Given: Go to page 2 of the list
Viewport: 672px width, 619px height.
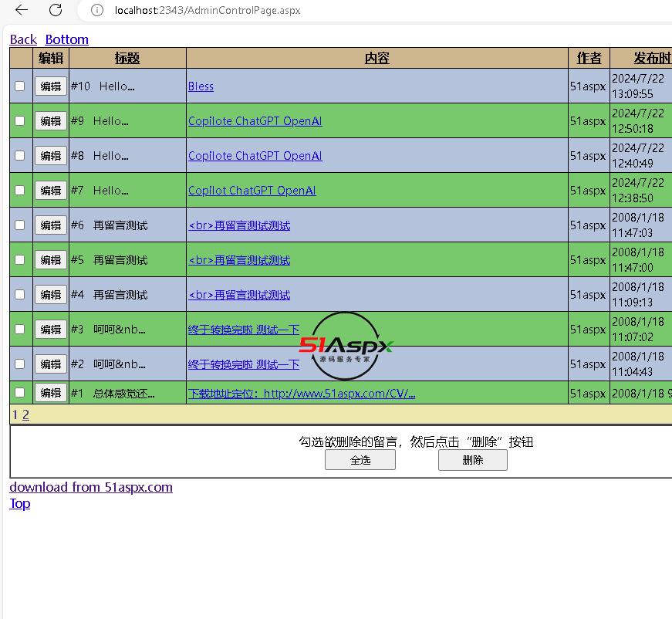Looking at the screenshot, I should [25, 414].
